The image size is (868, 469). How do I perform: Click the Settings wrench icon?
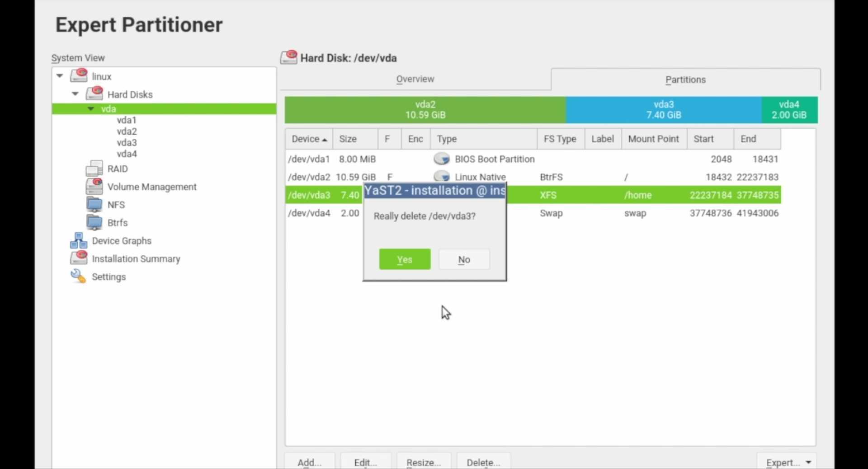point(79,276)
